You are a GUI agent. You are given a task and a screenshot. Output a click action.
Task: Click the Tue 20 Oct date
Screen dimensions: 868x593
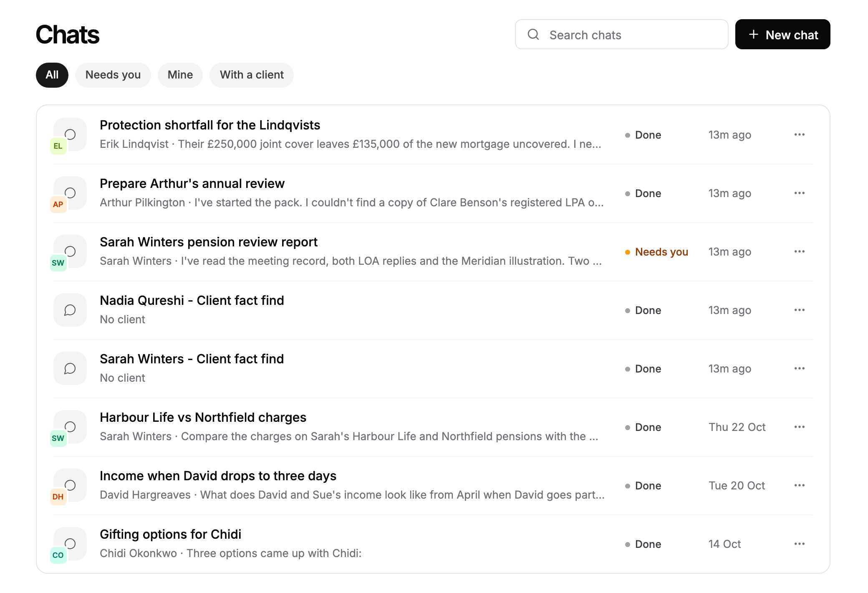click(x=737, y=486)
